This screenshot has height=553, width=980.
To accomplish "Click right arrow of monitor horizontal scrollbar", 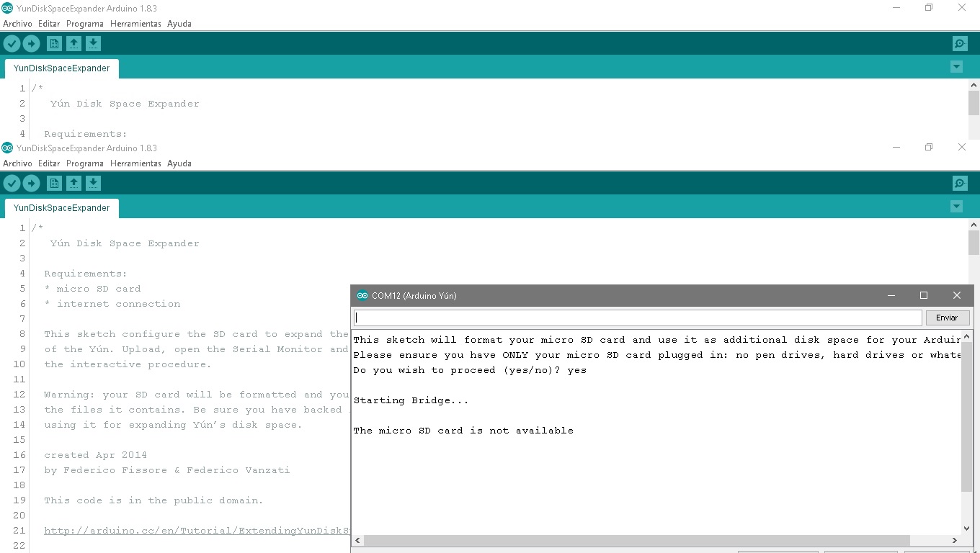I will coord(955,540).
